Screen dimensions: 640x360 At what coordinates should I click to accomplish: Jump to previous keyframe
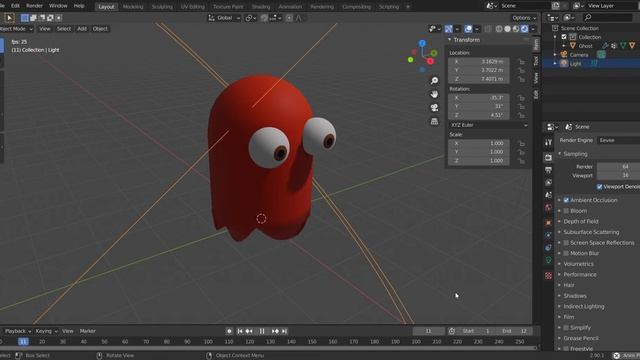249,331
